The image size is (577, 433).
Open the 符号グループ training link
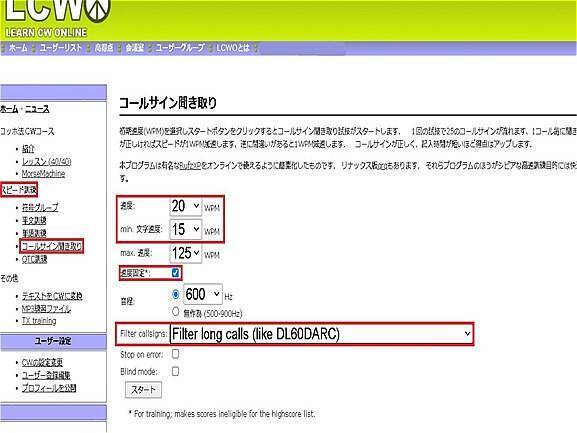point(40,207)
